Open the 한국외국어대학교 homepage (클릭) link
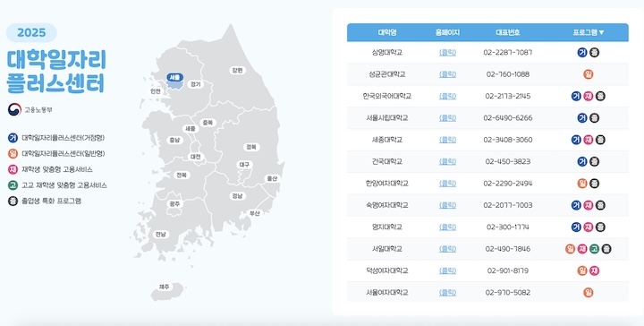 pos(447,96)
